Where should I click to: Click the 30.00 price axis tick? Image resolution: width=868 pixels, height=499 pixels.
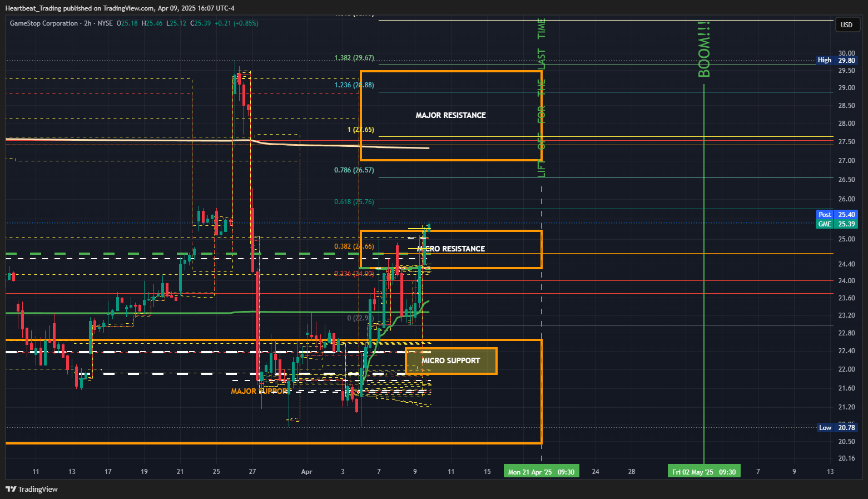846,53
